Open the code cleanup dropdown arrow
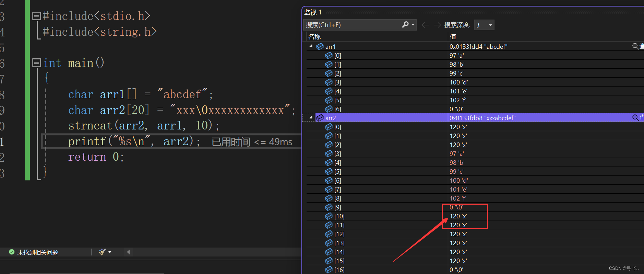This screenshot has width=644, height=274. (110, 252)
